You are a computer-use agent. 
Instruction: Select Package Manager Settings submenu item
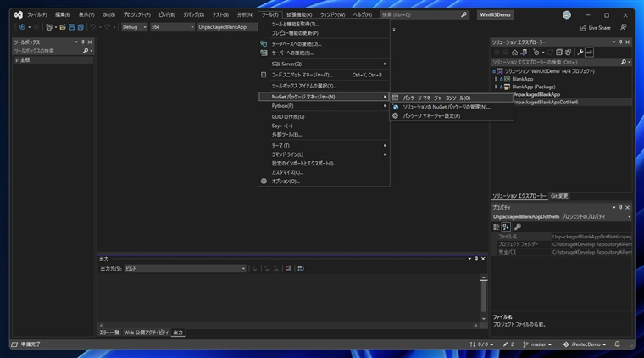click(452, 116)
